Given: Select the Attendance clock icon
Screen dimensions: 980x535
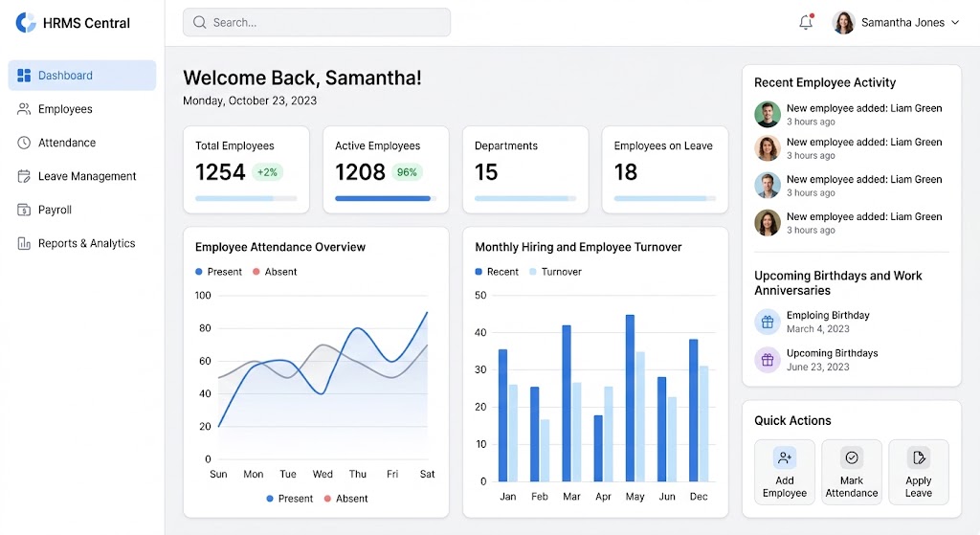Looking at the screenshot, I should [24, 143].
